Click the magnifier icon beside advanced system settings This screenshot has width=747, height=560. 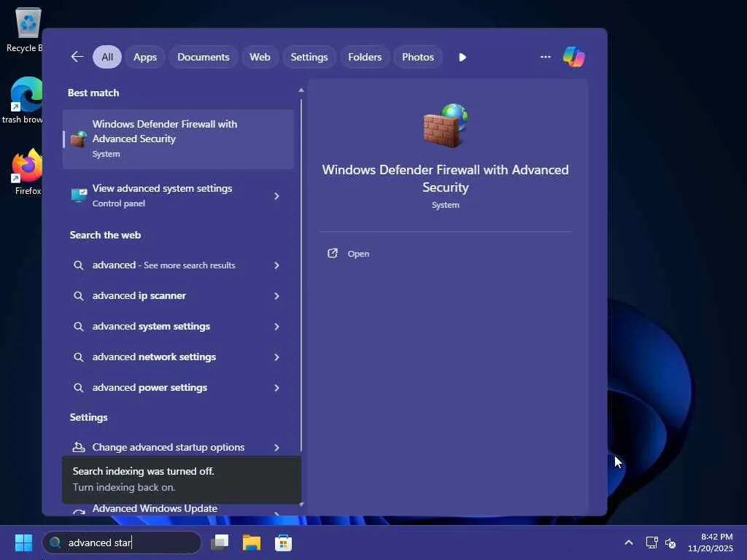[x=79, y=326]
